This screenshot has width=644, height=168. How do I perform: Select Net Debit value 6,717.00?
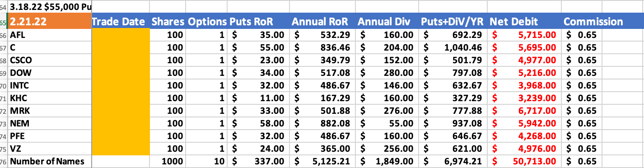525,111
